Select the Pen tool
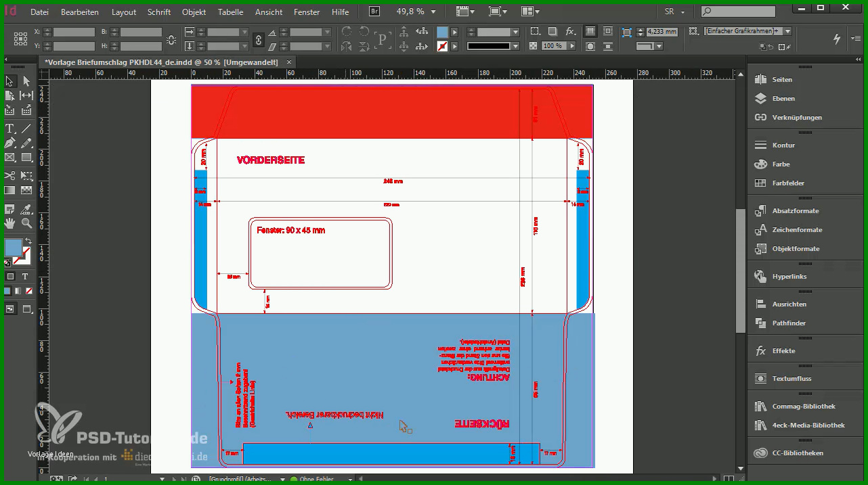868x485 pixels. pyautogui.click(x=10, y=143)
